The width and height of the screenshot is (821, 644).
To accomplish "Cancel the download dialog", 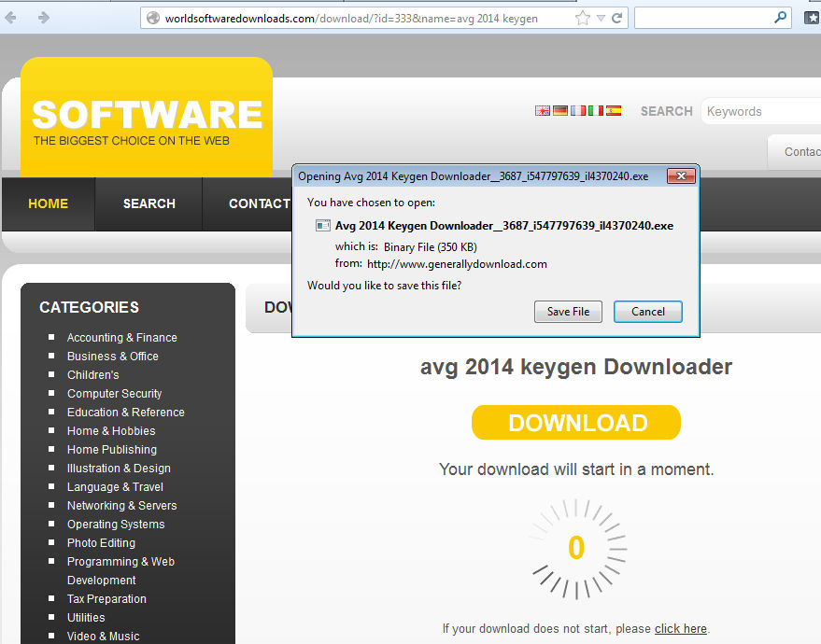I will 647,312.
